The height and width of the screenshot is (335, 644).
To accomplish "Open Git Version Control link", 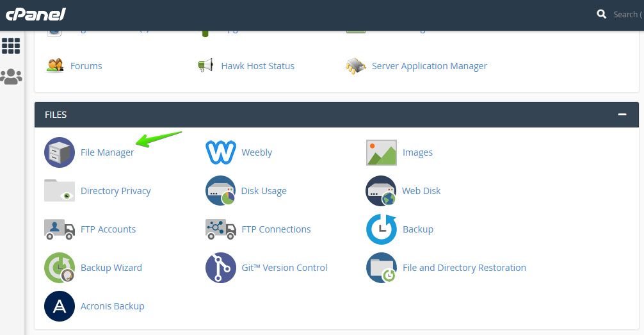I will (284, 268).
